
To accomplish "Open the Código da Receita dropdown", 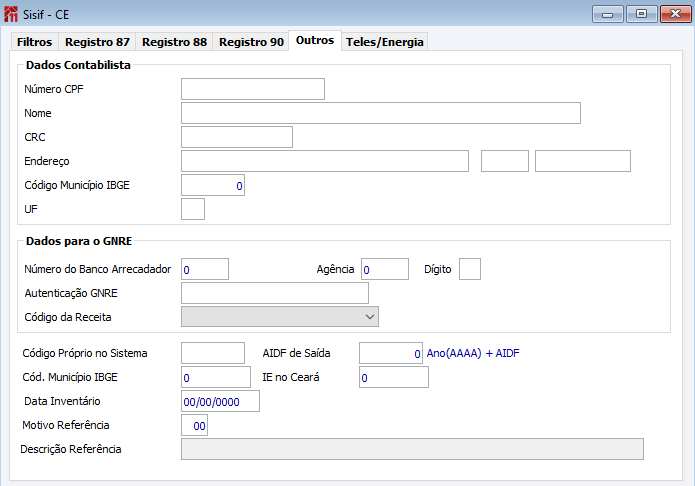I will click(280, 317).
